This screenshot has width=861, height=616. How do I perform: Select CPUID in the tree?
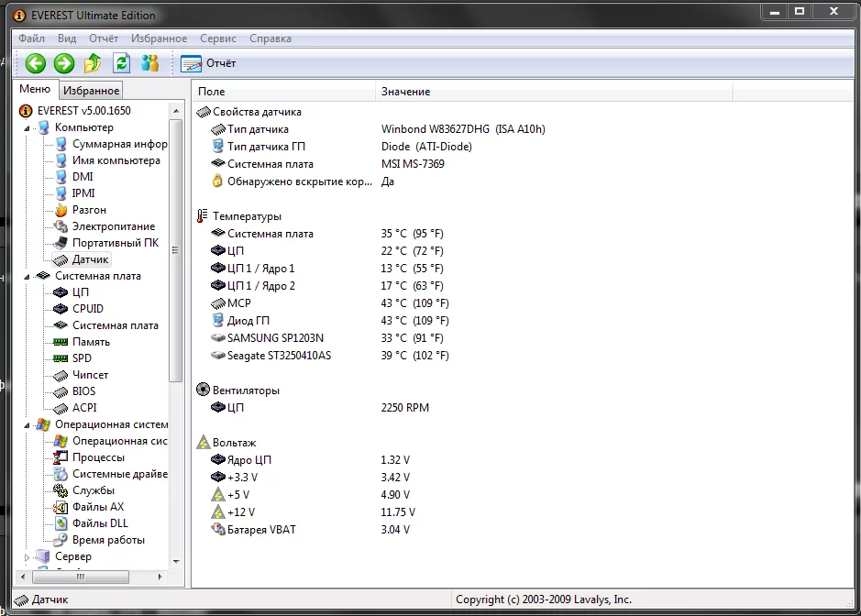click(88, 309)
